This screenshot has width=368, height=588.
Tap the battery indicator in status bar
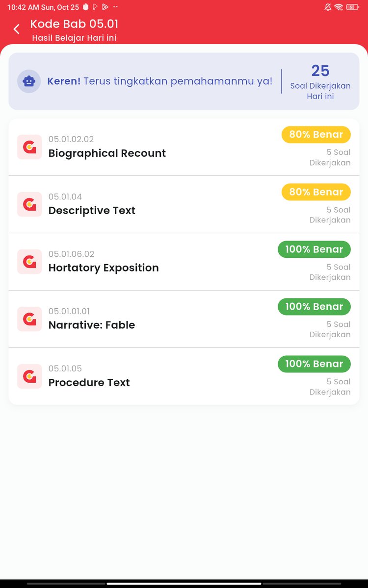(x=352, y=7)
